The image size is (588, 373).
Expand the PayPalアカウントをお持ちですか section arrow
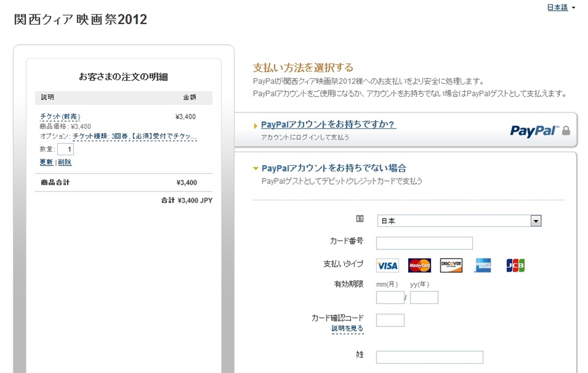[x=255, y=126]
